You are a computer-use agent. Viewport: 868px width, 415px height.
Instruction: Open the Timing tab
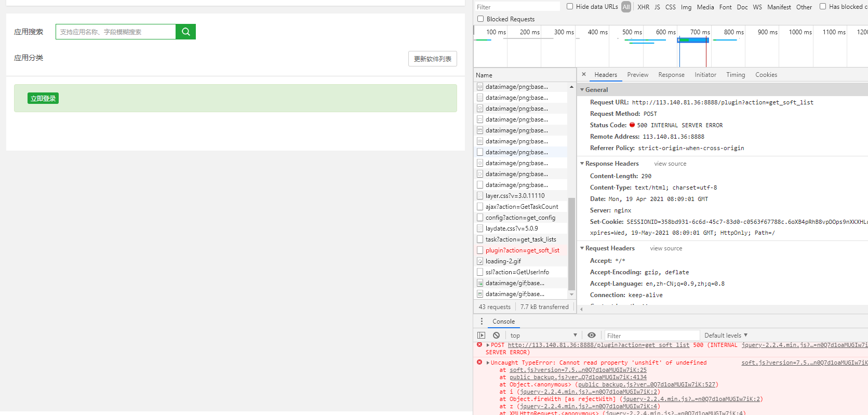pos(736,75)
